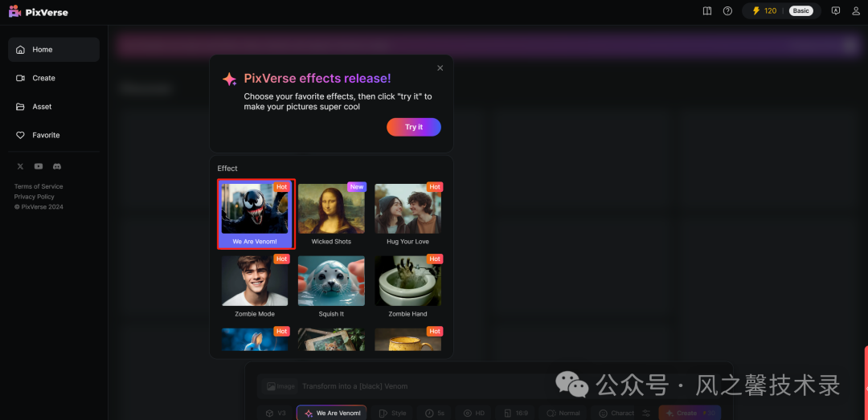868x420 pixels.
Task: Open the user profile icon
Action: tap(856, 11)
